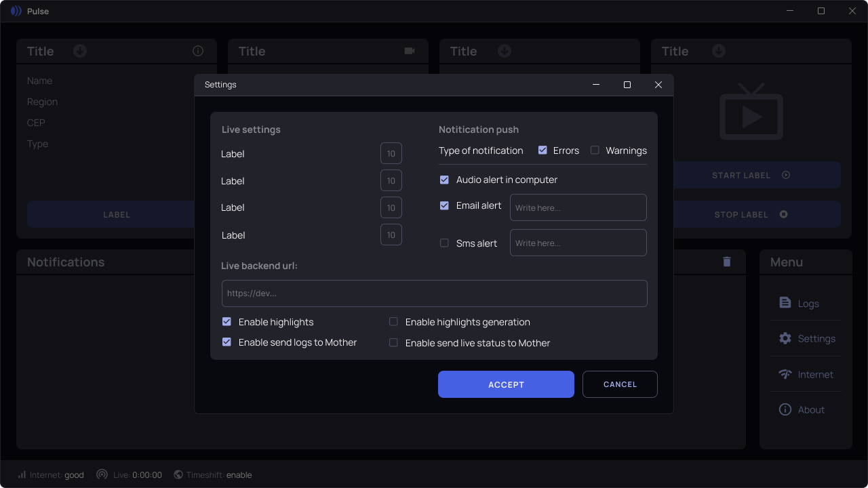
Task: Click the 'Timeshift: enable' status text
Action: pyautogui.click(x=219, y=475)
